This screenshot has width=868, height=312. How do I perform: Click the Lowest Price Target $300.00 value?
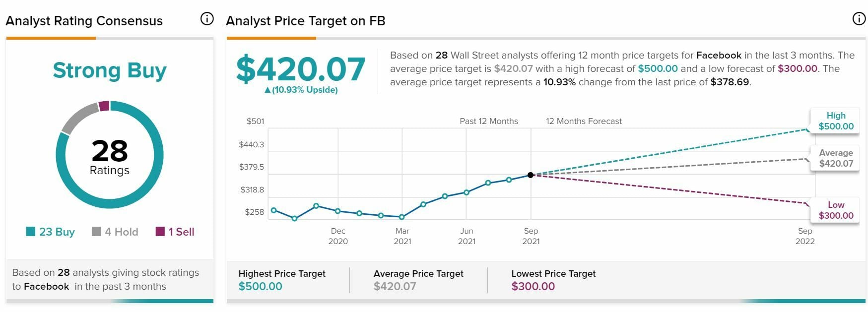(x=533, y=286)
